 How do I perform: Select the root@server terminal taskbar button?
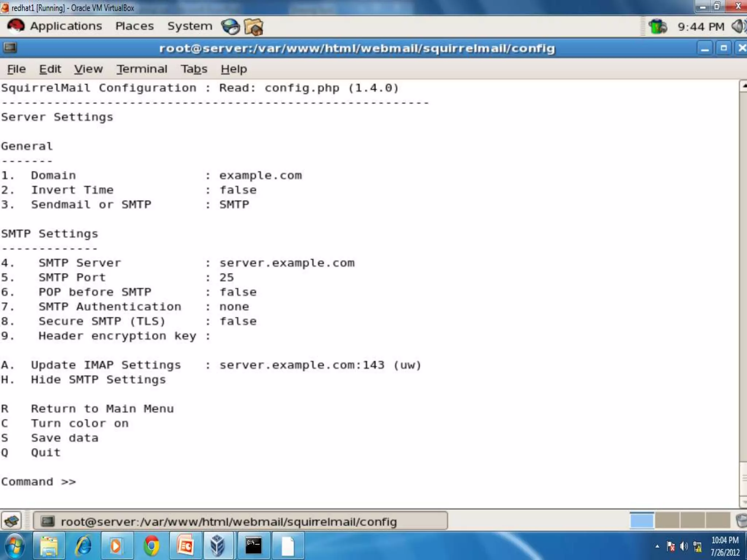click(x=240, y=521)
